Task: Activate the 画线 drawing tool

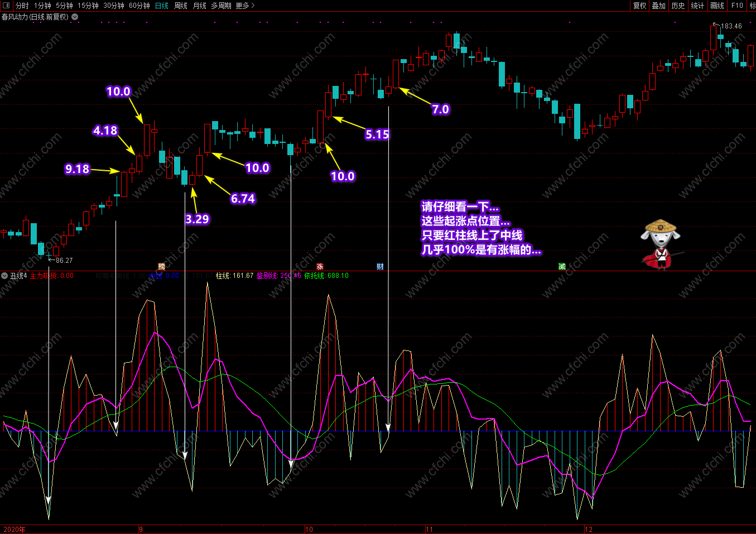Action: point(717,6)
